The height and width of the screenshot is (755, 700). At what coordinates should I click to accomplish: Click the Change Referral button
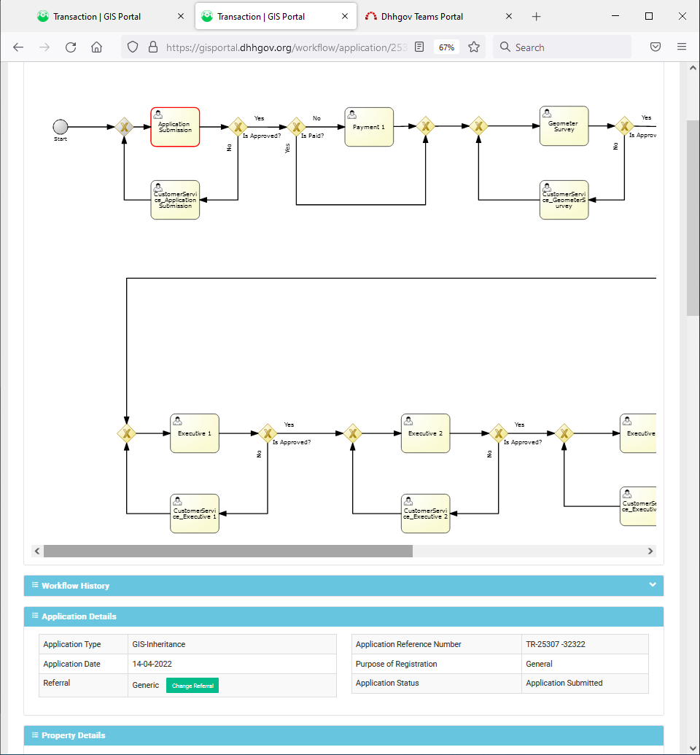[192, 686]
